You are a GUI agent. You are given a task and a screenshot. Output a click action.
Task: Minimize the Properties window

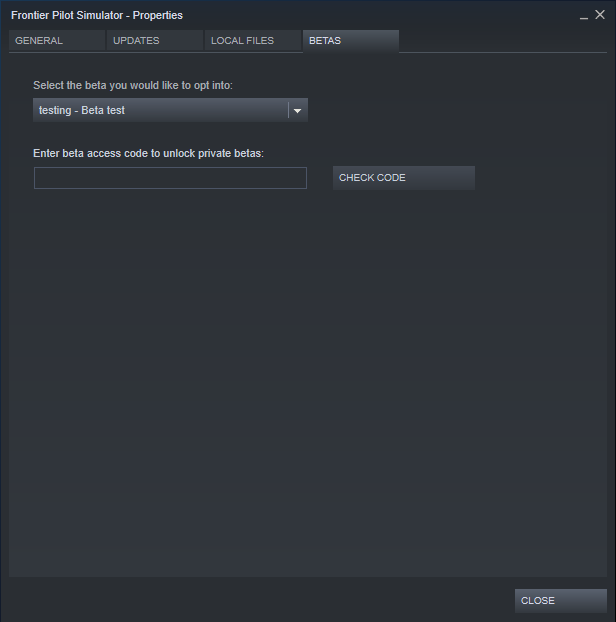pyautogui.click(x=583, y=16)
